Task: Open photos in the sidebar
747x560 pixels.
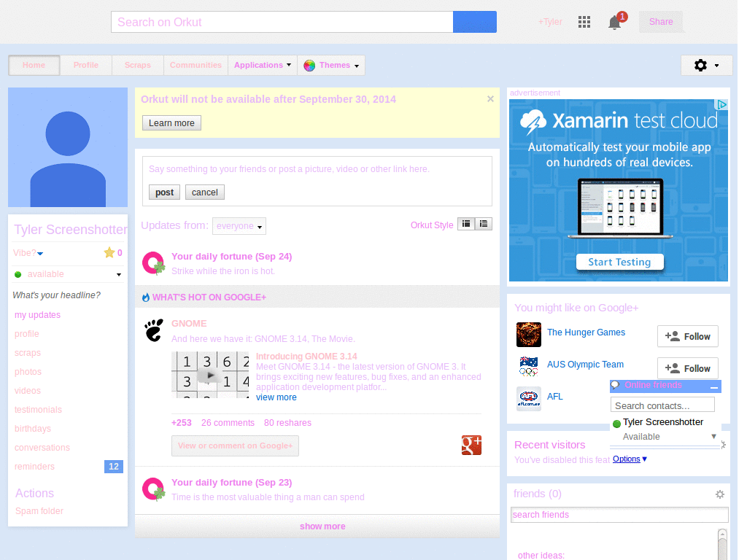Action: (28, 371)
